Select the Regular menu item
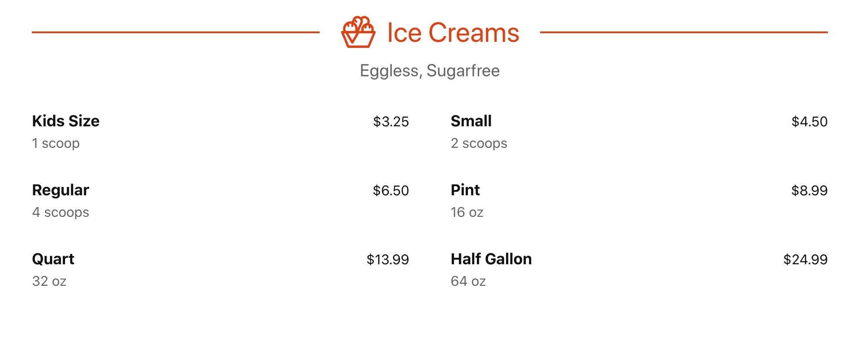This screenshot has width=868, height=341. point(60,190)
